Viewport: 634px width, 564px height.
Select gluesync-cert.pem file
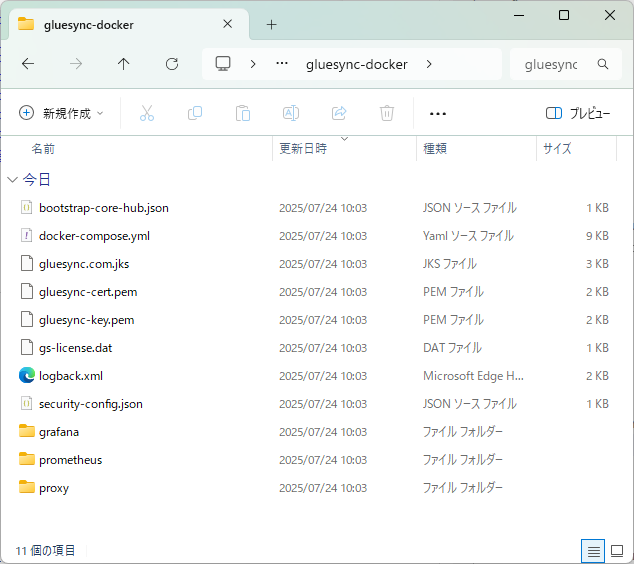click(88, 292)
